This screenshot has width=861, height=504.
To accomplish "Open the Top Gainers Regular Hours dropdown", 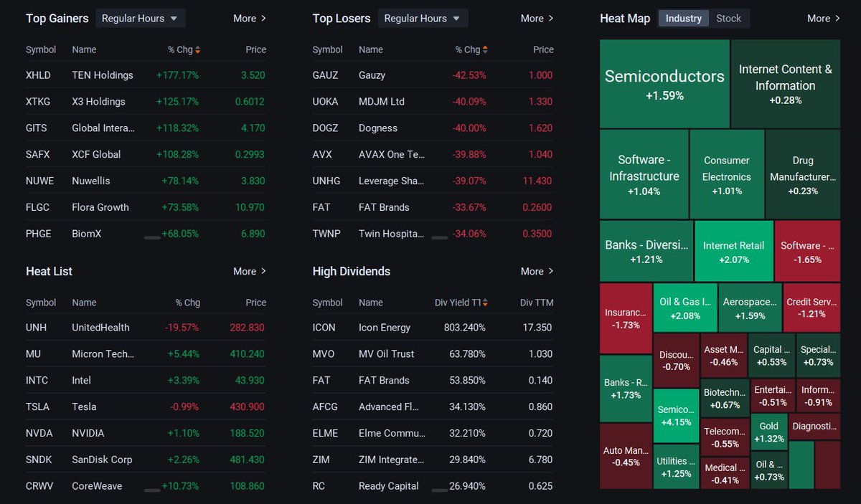I will point(141,19).
